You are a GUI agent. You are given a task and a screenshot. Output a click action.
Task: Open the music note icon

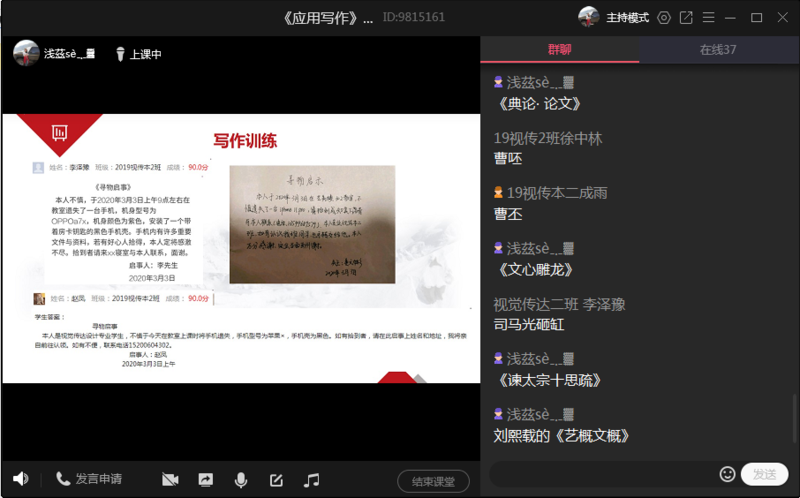(311, 480)
